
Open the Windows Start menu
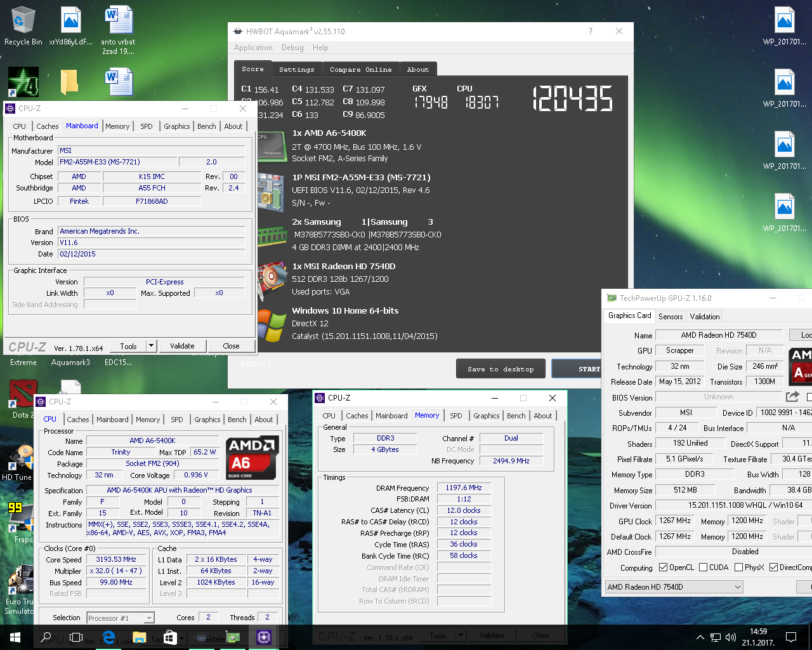15,637
